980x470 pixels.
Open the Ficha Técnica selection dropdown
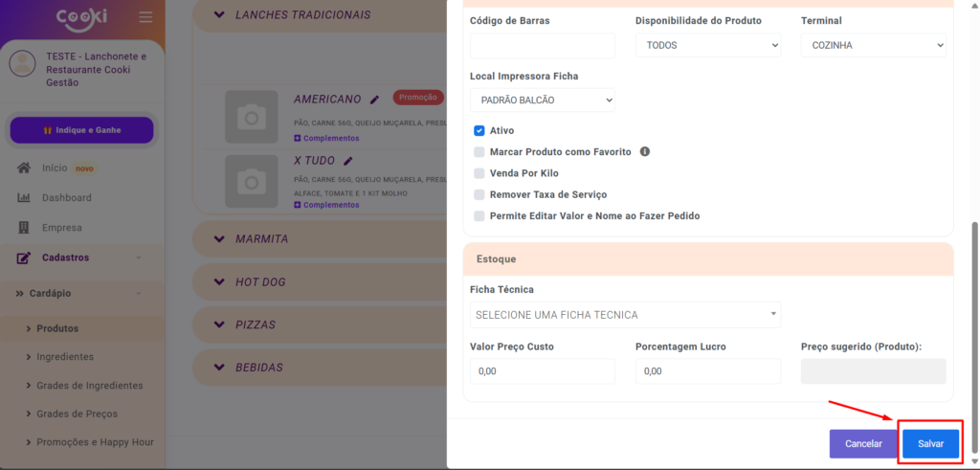(x=625, y=315)
